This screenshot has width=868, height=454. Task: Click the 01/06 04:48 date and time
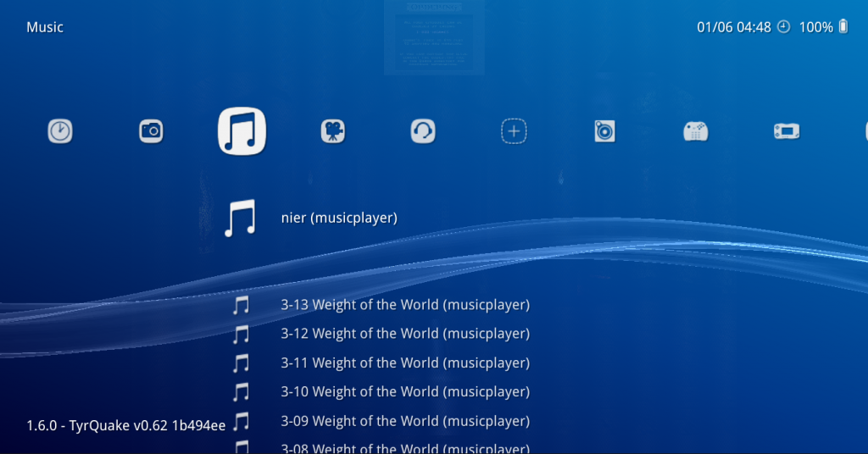point(733,27)
